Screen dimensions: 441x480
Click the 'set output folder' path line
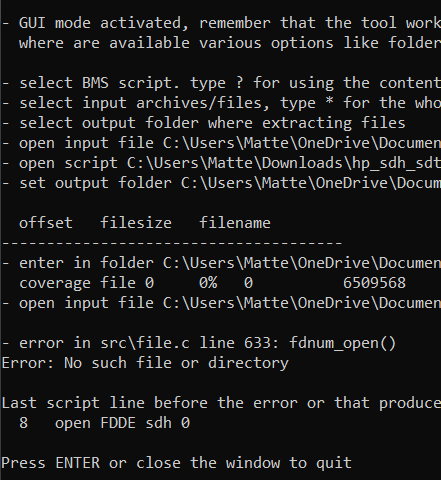(x=221, y=183)
